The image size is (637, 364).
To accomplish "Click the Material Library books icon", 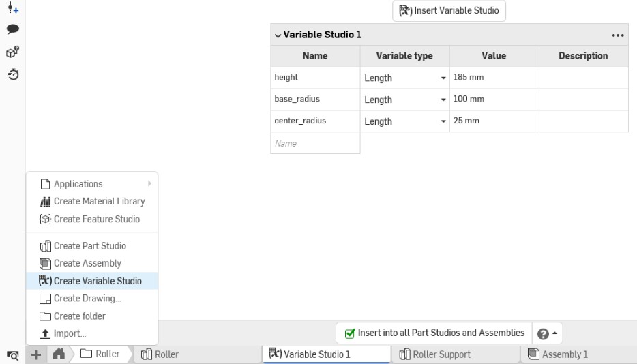I will [45, 202].
